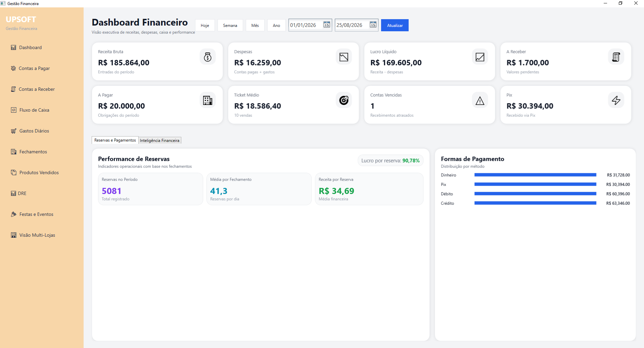
Task: Click the Média por Fechamento 41,3 value
Action: coord(219,191)
